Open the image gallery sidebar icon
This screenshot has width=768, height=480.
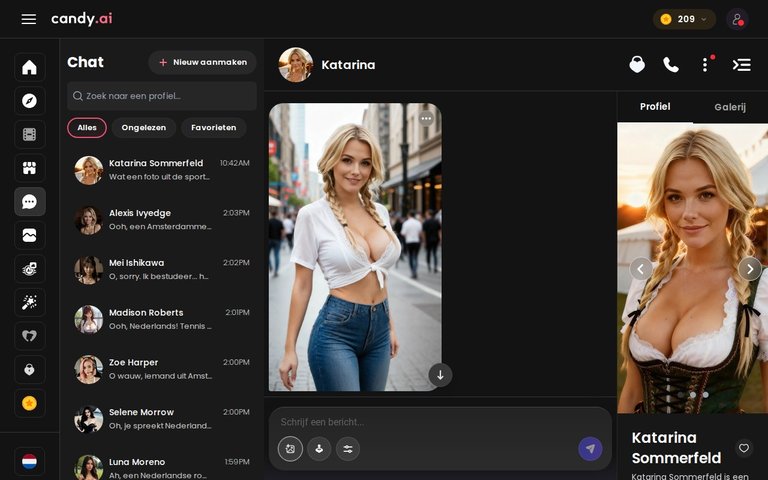(x=29, y=235)
